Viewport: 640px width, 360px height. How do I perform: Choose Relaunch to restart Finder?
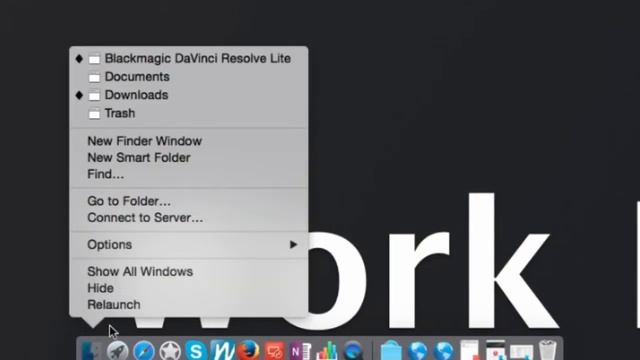click(x=189, y=305)
